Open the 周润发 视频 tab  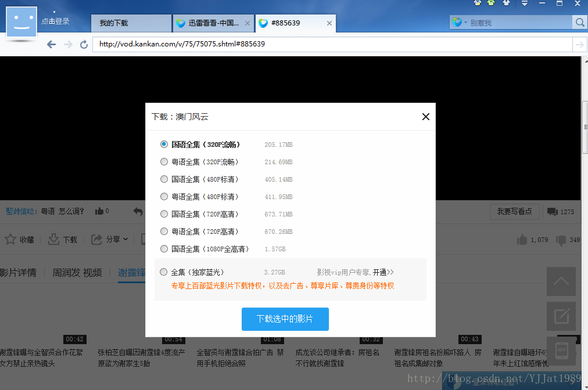pos(77,272)
